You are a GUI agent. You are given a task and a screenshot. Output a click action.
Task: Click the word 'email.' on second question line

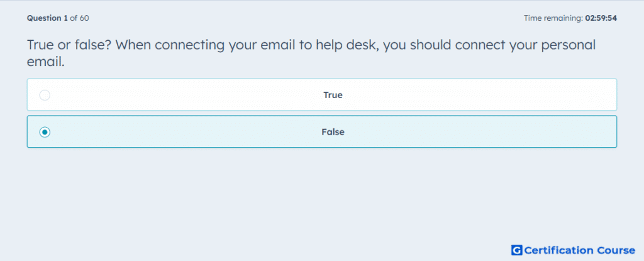(x=46, y=62)
